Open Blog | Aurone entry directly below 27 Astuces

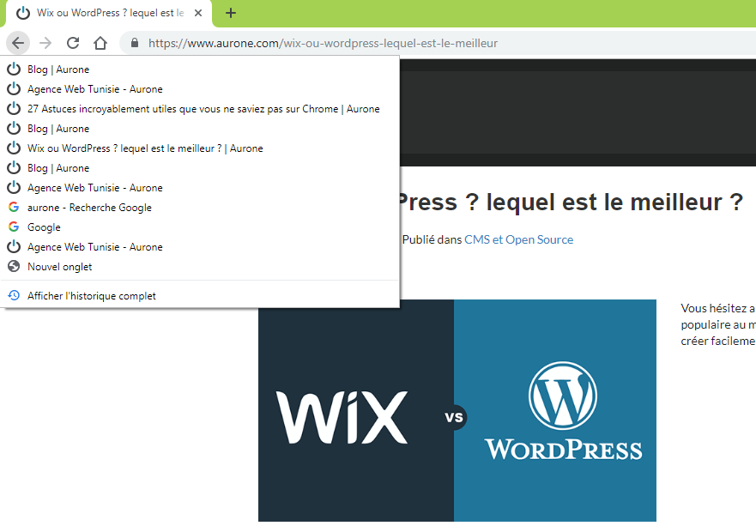[x=200, y=129]
